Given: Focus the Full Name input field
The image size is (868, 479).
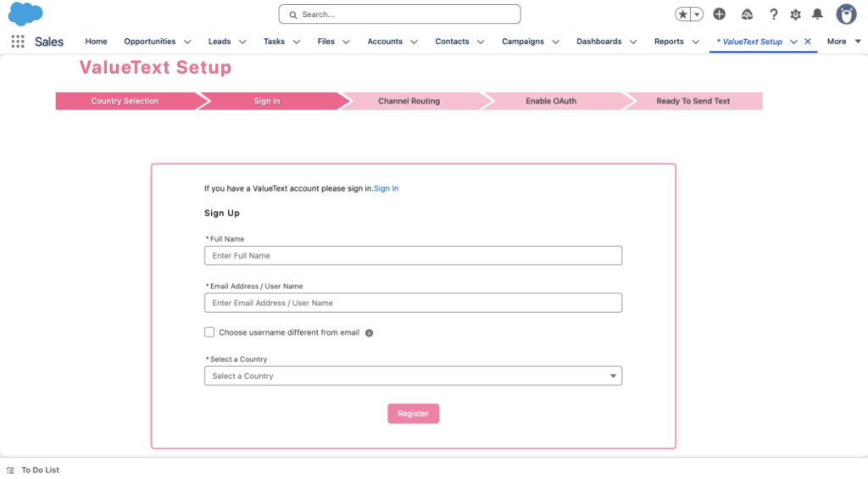Looking at the screenshot, I should (413, 255).
